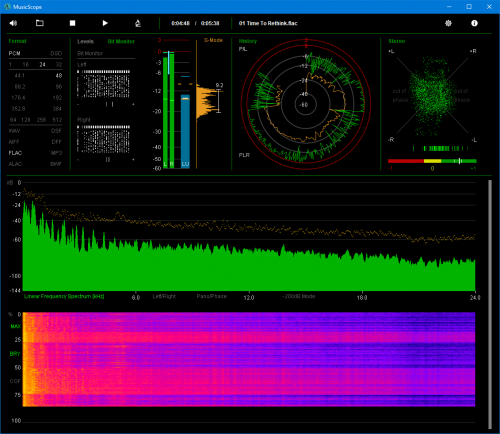Screen dimensions: 500x434
Task: Click the MusicScope app logo in title bar
Action: (x=7, y=7)
